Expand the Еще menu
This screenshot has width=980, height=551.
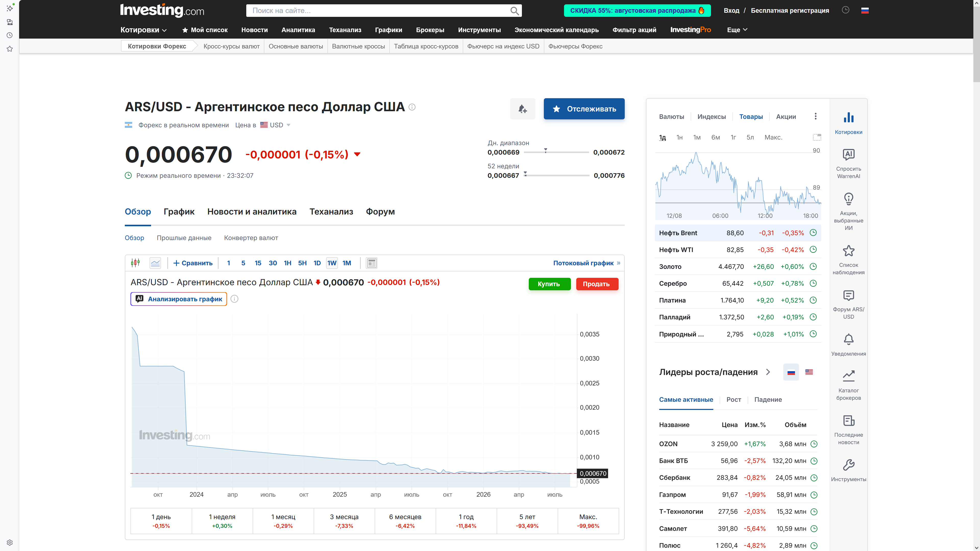pyautogui.click(x=737, y=30)
